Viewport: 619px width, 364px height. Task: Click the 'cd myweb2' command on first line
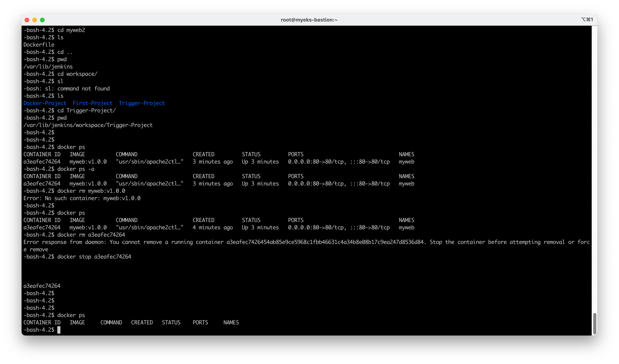click(x=71, y=30)
